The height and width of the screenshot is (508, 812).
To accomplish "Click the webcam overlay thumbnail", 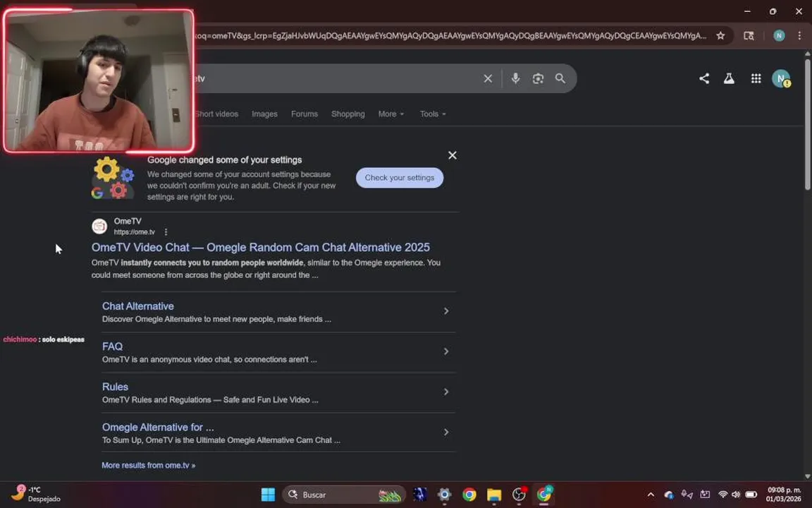I will click(x=99, y=81).
